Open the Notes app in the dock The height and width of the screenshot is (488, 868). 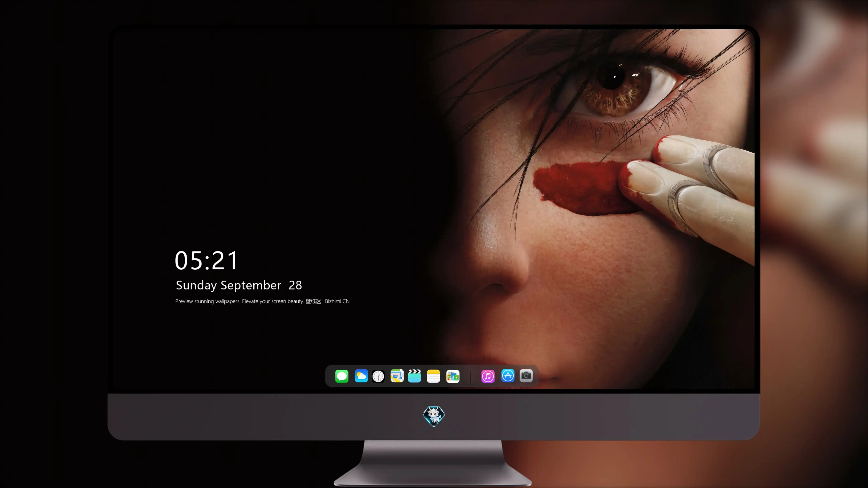click(x=433, y=376)
